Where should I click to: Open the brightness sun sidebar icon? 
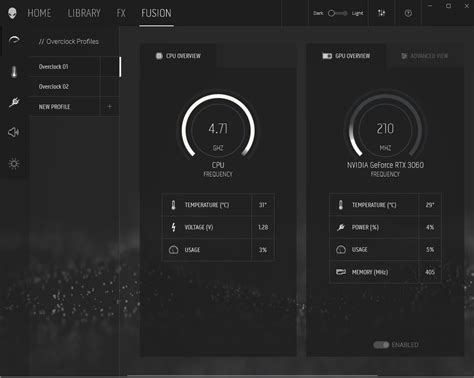coord(14,163)
